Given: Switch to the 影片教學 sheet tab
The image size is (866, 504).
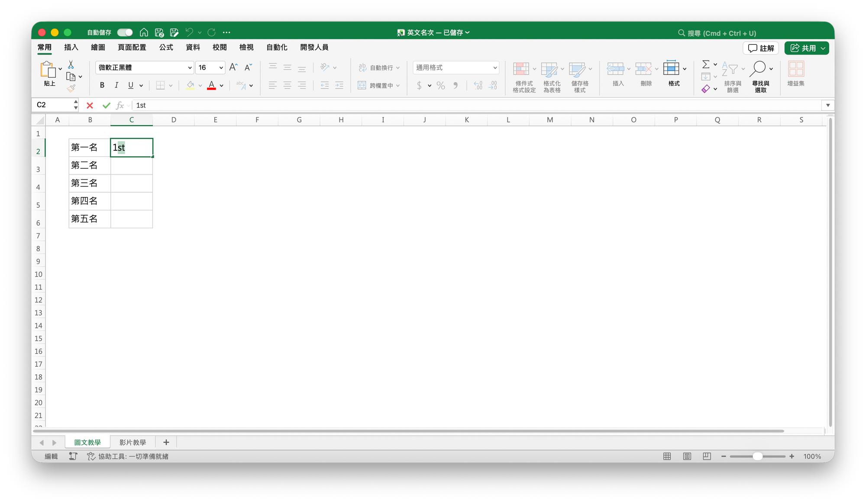Looking at the screenshot, I should pos(132,442).
